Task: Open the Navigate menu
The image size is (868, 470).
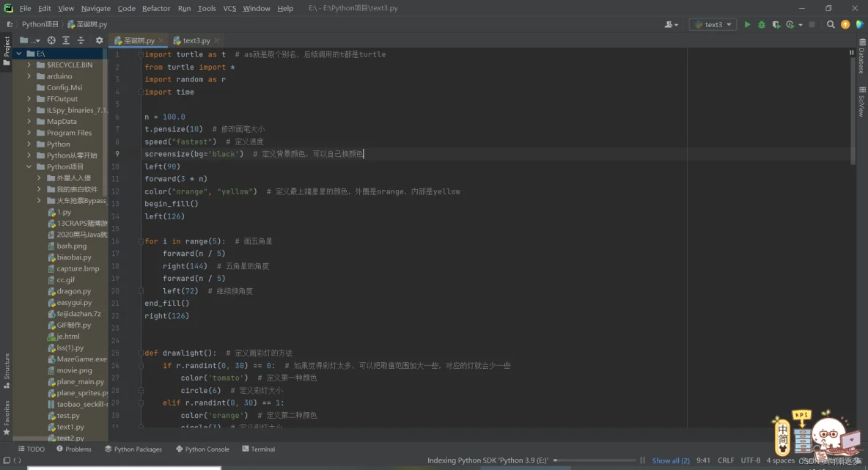Action: (x=96, y=8)
